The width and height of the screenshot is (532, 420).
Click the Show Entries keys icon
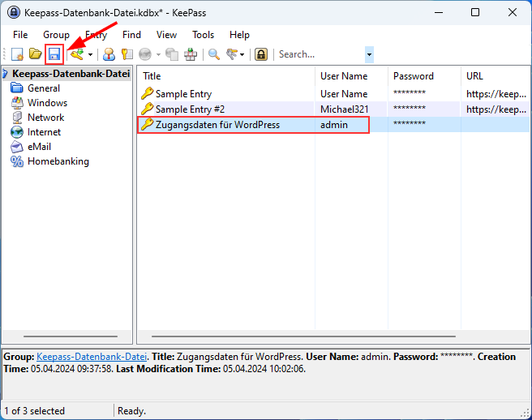pos(232,54)
